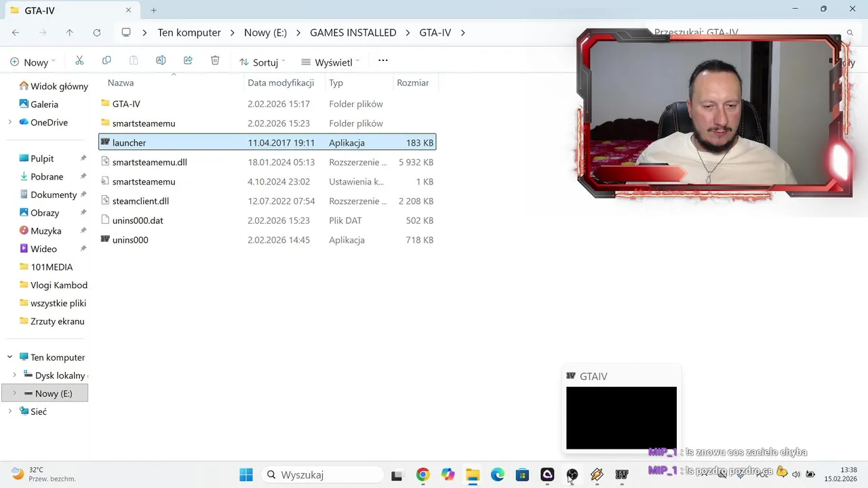Click File Explorer icon in taskbar

coord(473,474)
